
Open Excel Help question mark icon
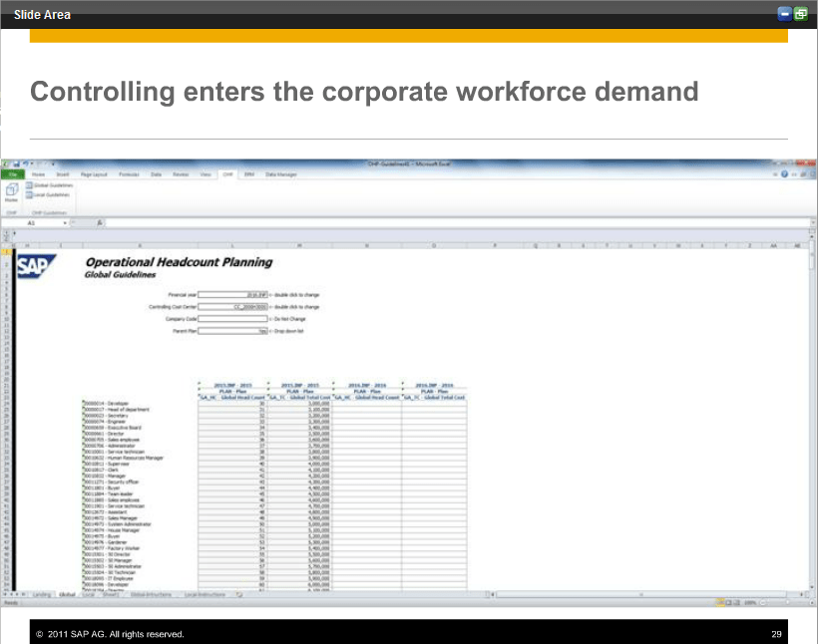point(785,173)
